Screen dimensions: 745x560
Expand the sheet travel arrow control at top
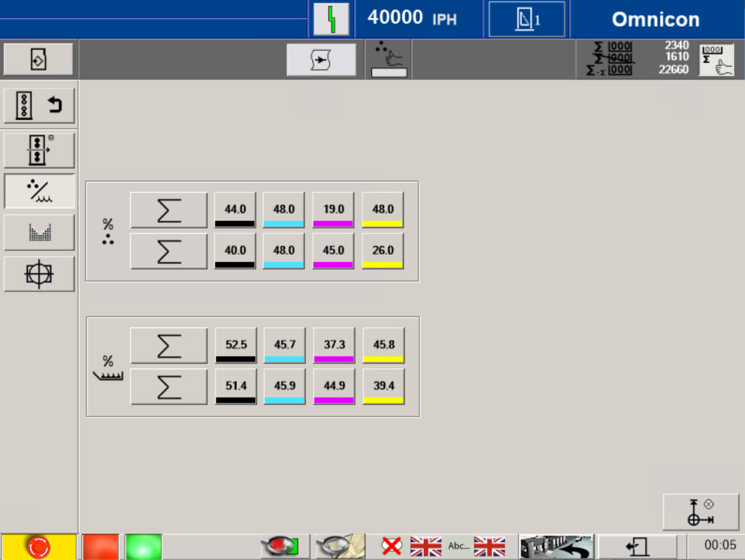click(x=322, y=59)
